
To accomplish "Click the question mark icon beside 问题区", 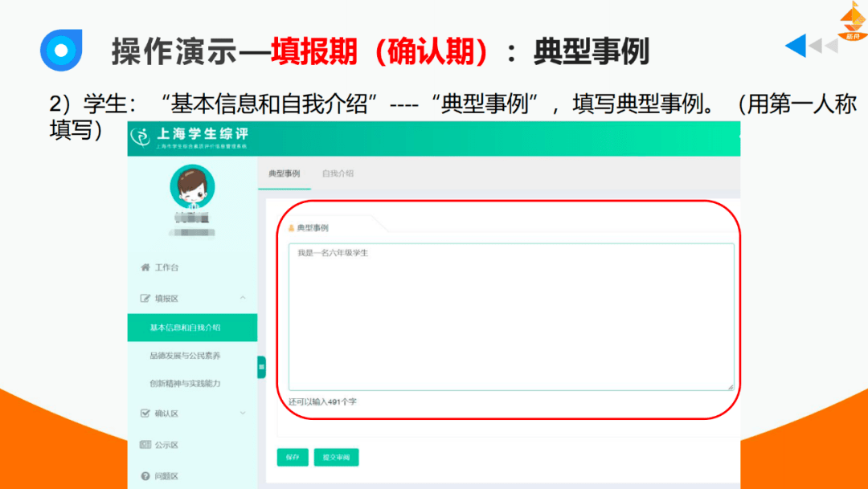I will [145, 475].
